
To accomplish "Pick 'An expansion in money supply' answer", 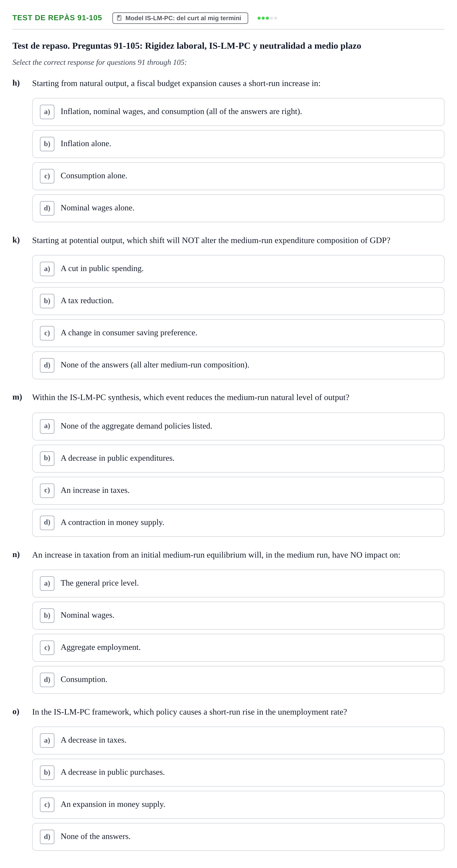I will [238, 805].
